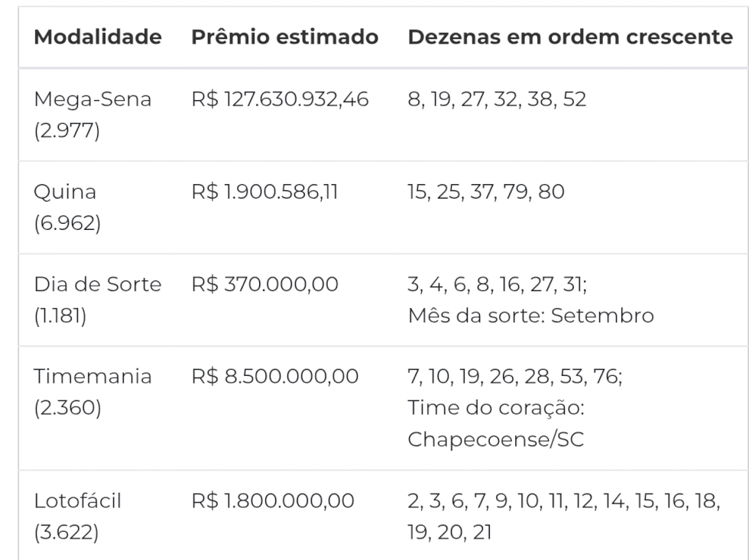This screenshot has height=560, width=749.
Task: Click the Mega-Sena numbers 8, 19, 27, 32, 38, 52
Action: click(497, 99)
